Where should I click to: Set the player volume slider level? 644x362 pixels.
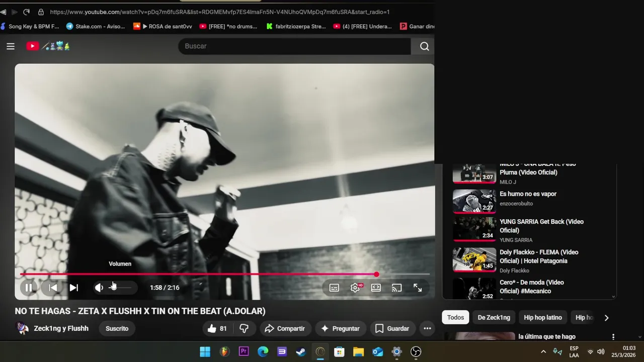tap(120, 288)
